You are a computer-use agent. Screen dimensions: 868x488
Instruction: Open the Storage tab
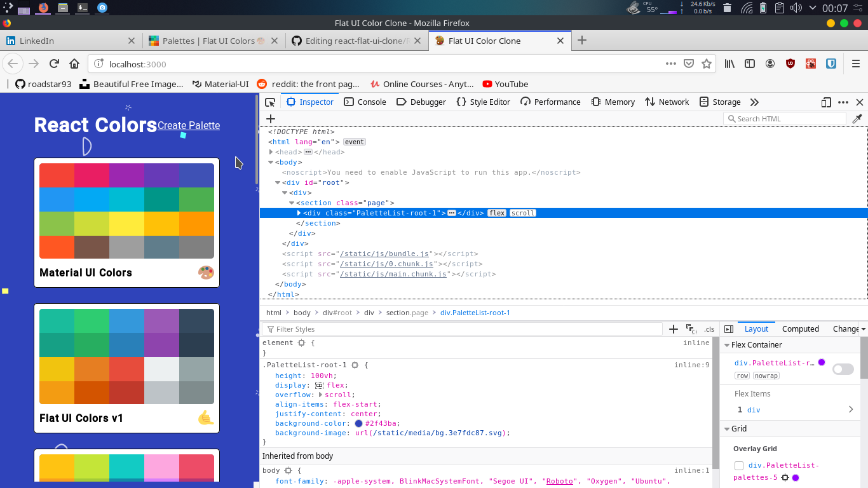point(720,102)
